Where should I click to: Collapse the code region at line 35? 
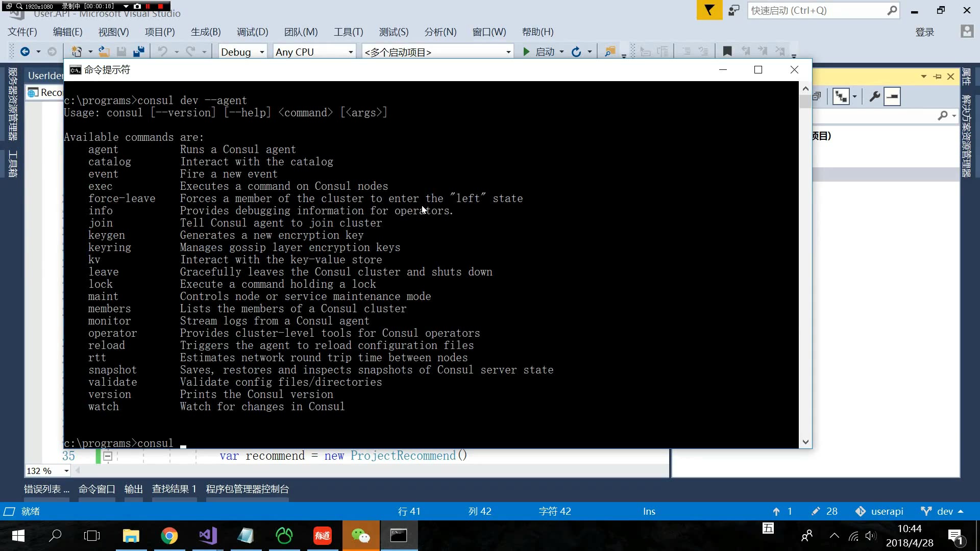[108, 456]
